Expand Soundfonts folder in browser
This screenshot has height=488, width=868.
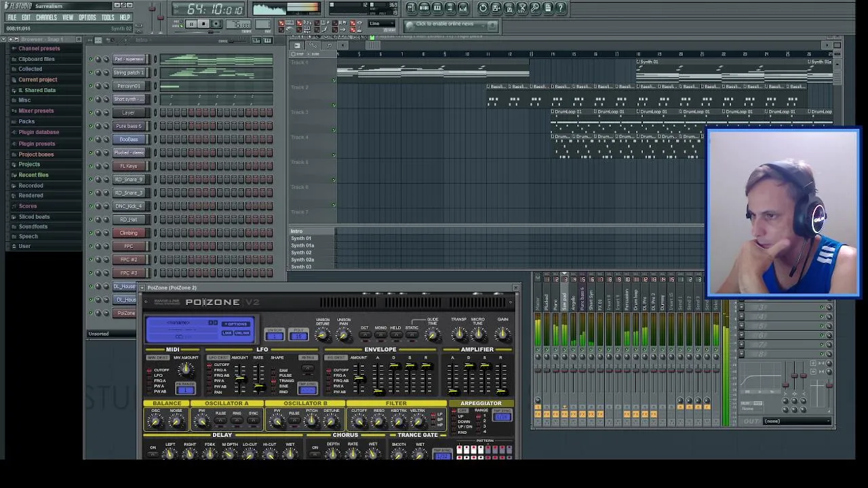33,227
